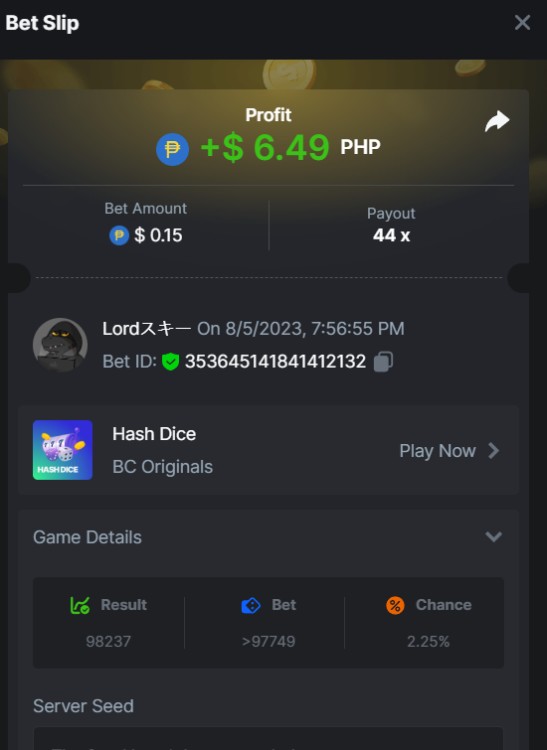Copy the Bet ID with clipboard icon
This screenshot has width=547, height=750.
pos(383,362)
